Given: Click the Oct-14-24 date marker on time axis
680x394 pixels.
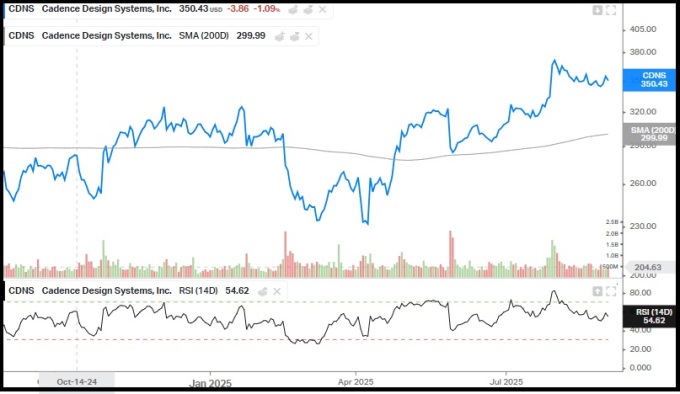Looking at the screenshot, I should [x=77, y=382].
